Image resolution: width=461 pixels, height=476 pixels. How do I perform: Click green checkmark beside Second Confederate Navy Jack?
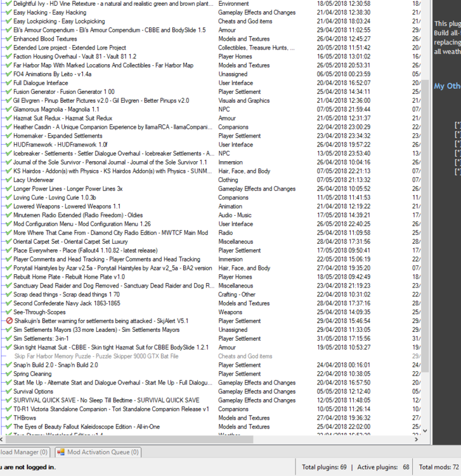(x=9, y=303)
